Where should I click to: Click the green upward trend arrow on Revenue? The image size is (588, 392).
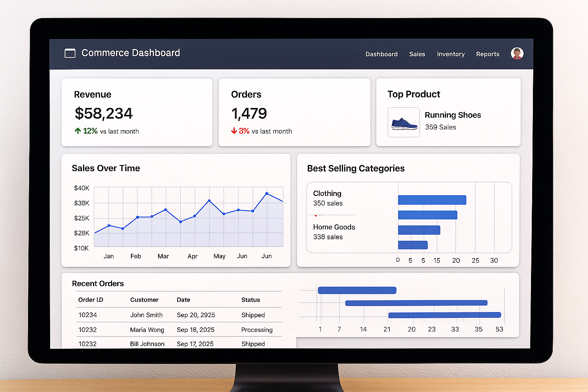[x=78, y=131]
